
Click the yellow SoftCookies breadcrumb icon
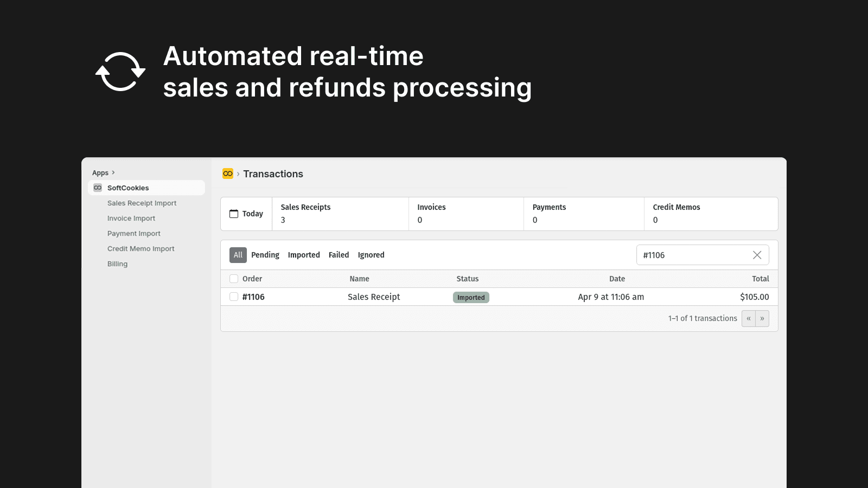(x=228, y=174)
